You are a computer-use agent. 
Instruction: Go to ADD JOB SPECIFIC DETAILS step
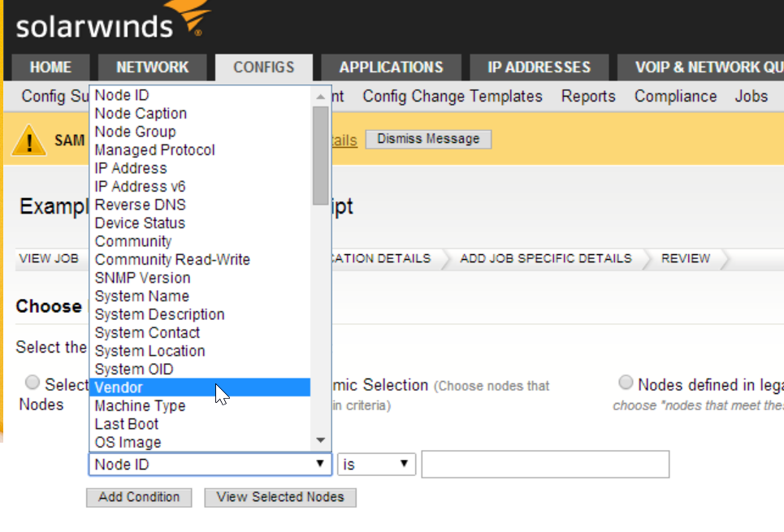(545, 258)
